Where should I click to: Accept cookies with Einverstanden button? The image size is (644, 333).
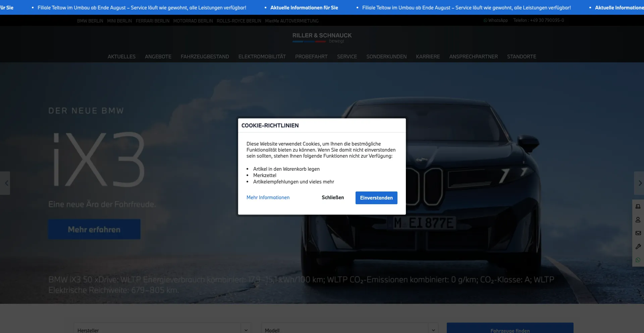[x=376, y=198]
